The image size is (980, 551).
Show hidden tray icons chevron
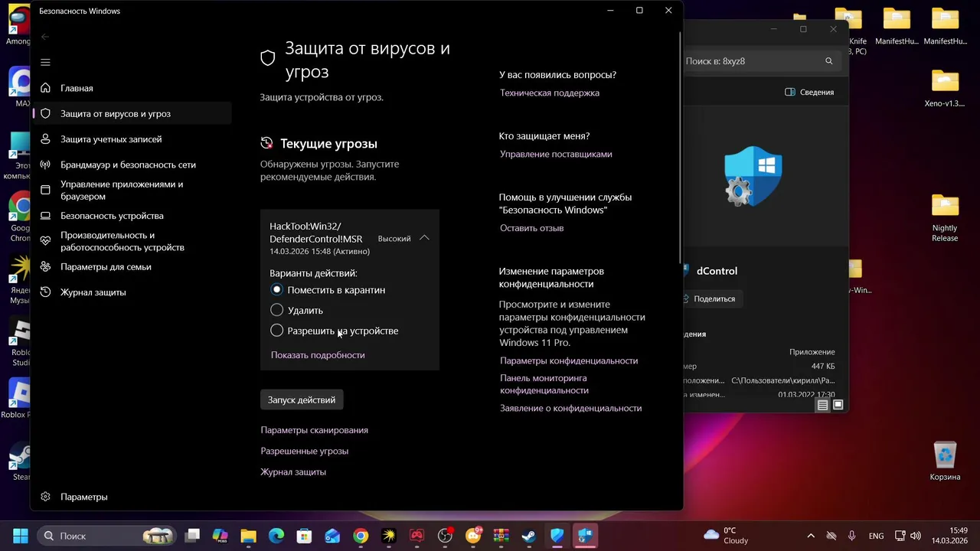(811, 536)
